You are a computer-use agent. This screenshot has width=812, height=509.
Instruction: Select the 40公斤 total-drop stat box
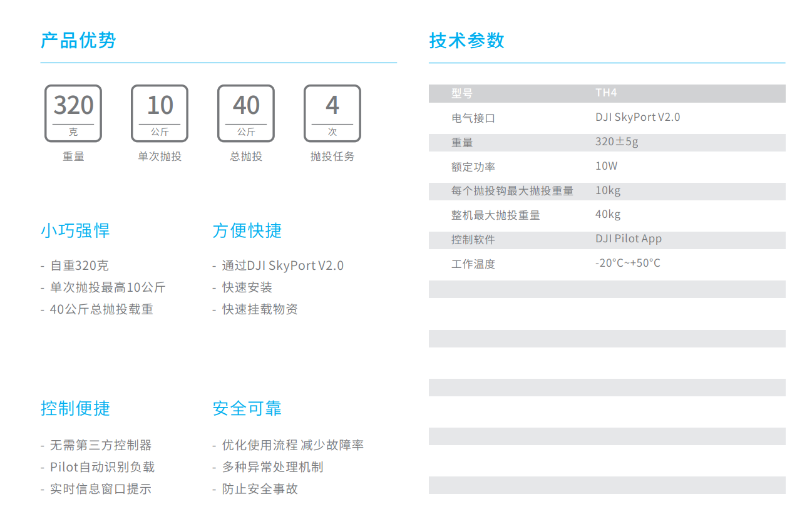pos(245,113)
